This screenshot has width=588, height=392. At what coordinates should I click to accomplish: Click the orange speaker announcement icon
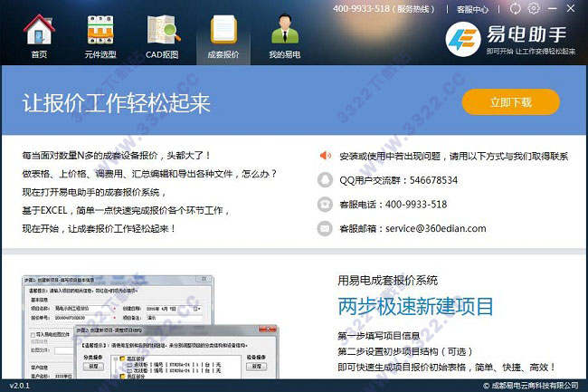pyautogui.click(x=325, y=156)
